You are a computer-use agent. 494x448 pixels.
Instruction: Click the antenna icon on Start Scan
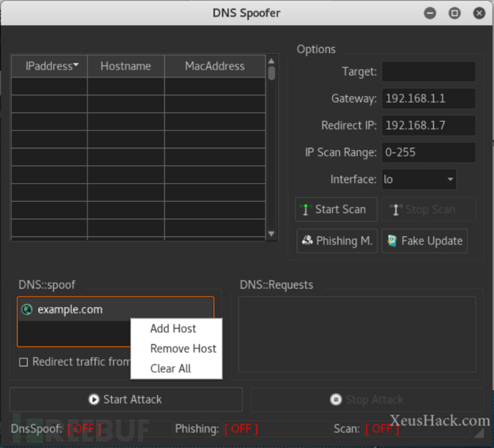tap(306, 210)
